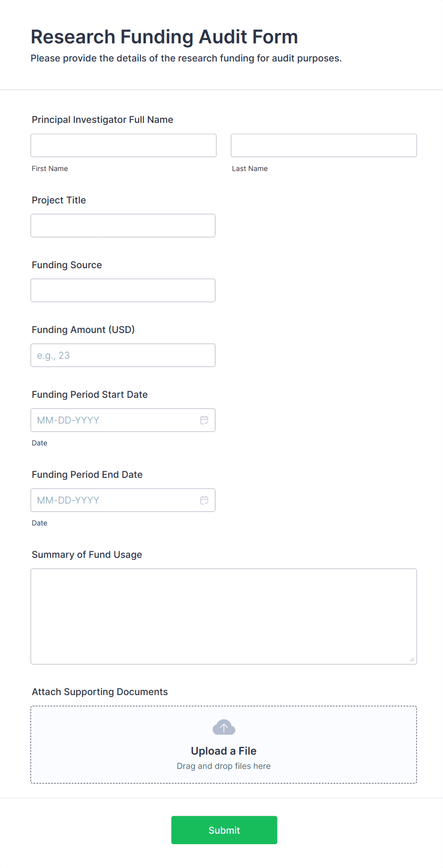Open the calendar picker for Funding Period Start Date
Viewport: 443px width, 868px height.
click(204, 420)
